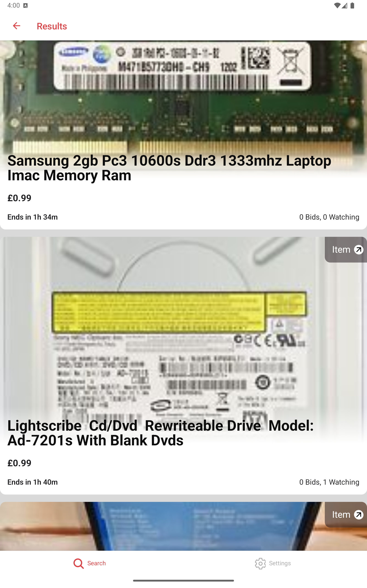
Task: Click the arrow icon on Lightscribe Item badge
Action: 359,249
